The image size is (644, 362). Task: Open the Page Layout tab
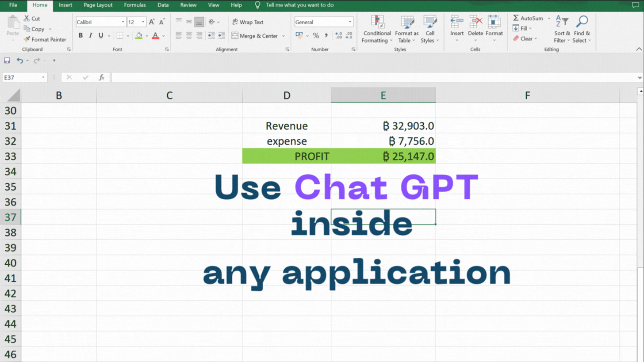point(98,5)
